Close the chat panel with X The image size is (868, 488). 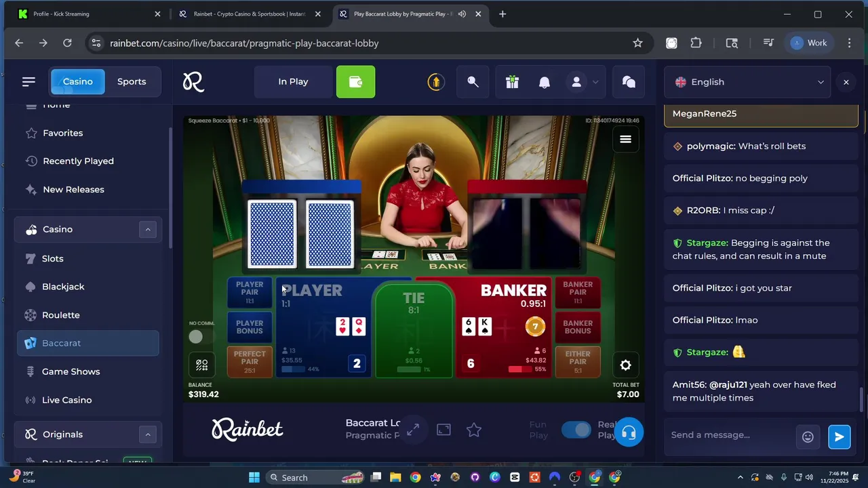pos(846,82)
